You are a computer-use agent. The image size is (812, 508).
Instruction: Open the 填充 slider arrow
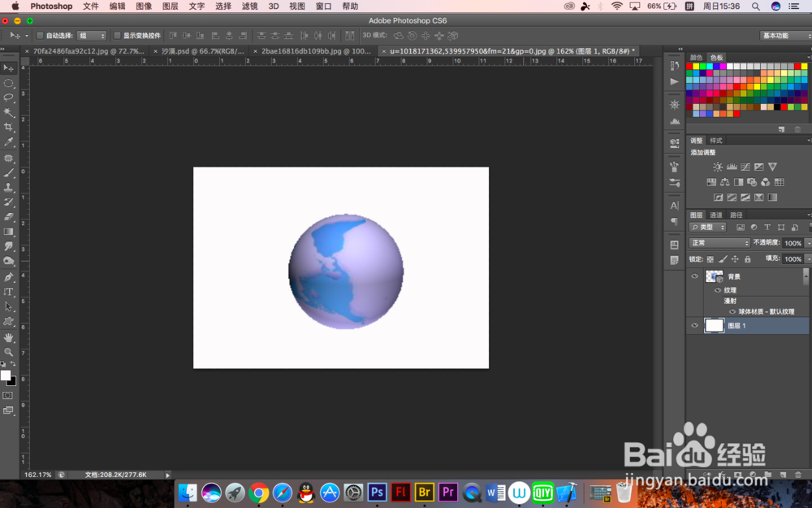[809, 259]
